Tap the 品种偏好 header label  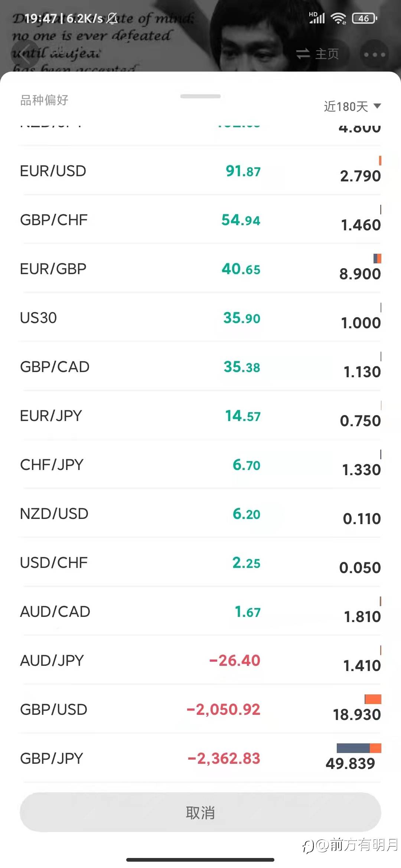click(44, 100)
